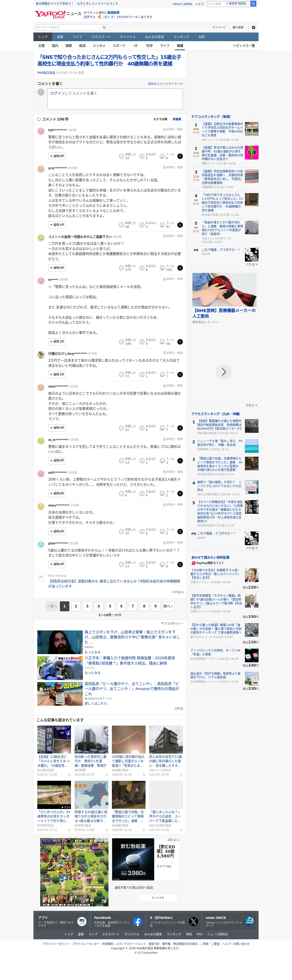This screenshot has width=292, height=980.
Task: Click the news HACK icon in footer
Action: click(249, 922)
